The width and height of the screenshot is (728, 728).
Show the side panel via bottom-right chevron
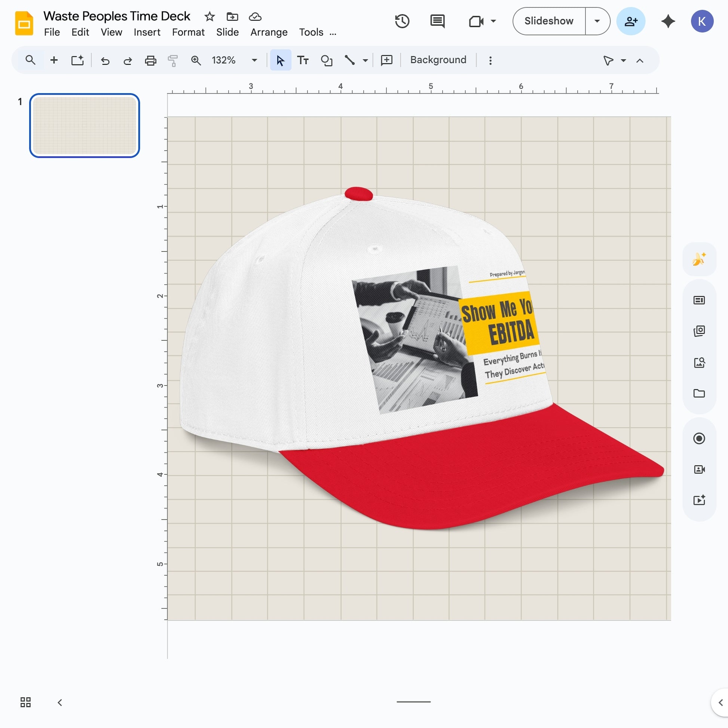pyautogui.click(x=720, y=703)
